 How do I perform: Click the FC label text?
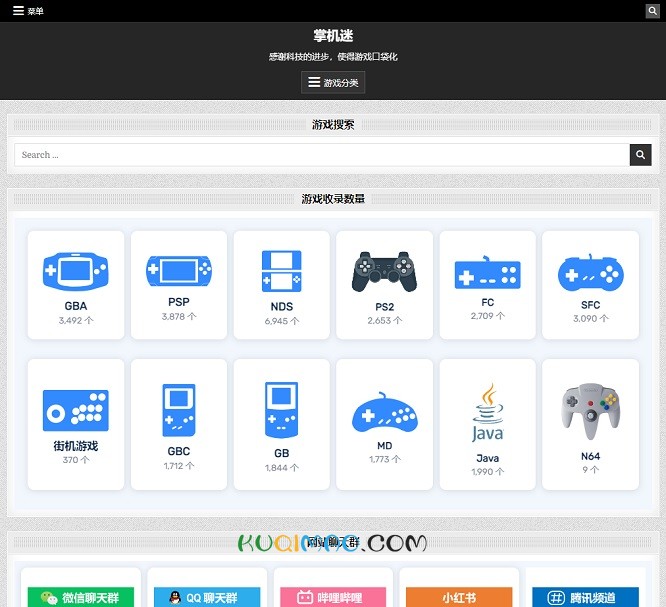(x=488, y=302)
